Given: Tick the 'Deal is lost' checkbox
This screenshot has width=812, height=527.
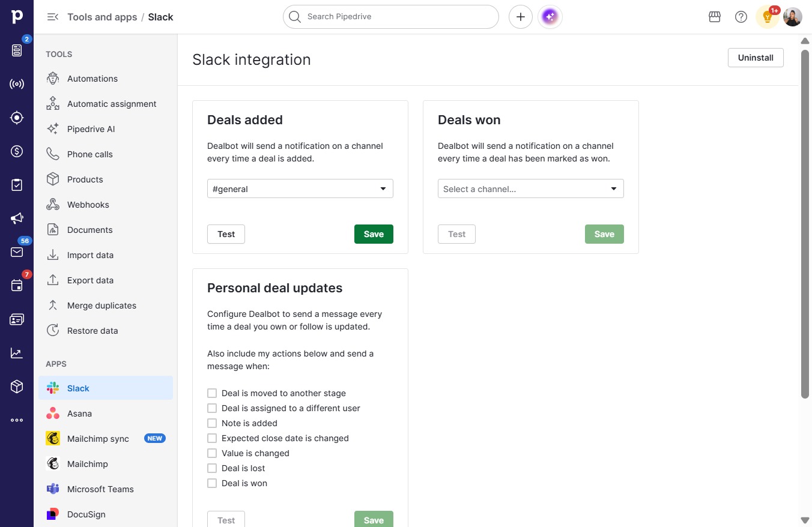Looking at the screenshot, I should pos(212,468).
